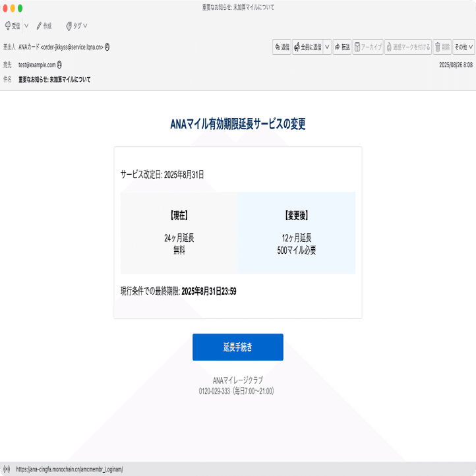The image size is (476, 476).
Task: Click the status bar URL text
Action: coord(69,469)
